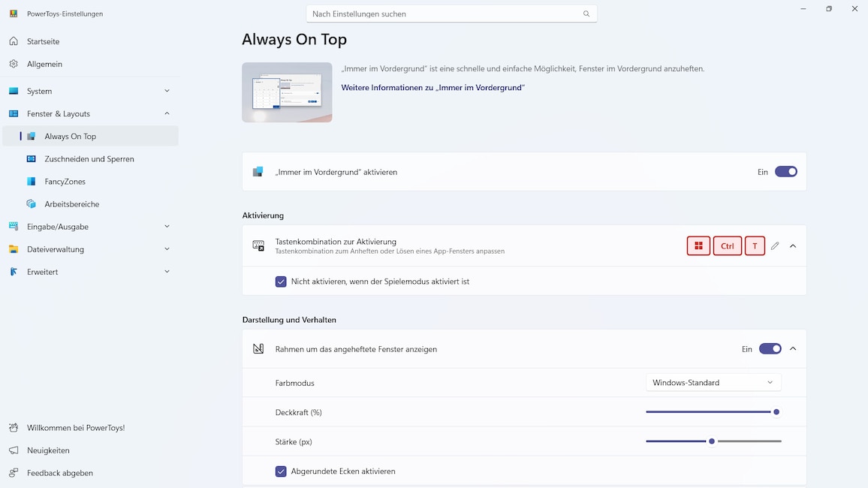The width and height of the screenshot is (868, 488).
Task: Select the FancyZones icon in sidebar
Action: (32, 182)
